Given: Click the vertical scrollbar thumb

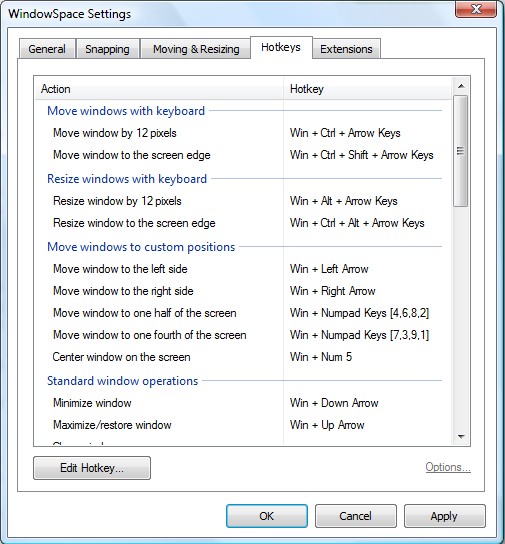Looking at the screenshot, I should coord(461,151).
